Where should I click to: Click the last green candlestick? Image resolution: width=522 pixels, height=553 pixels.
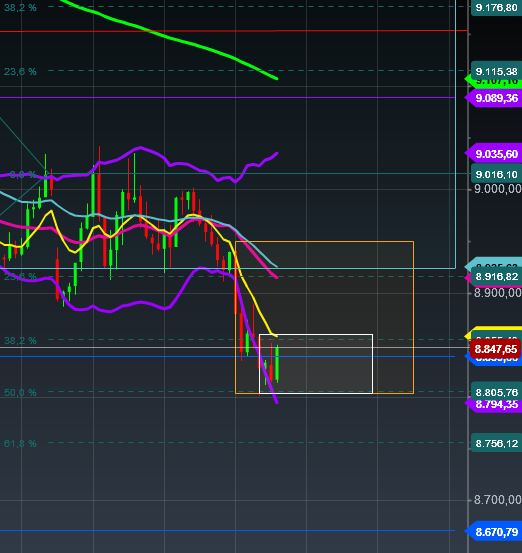277,363
